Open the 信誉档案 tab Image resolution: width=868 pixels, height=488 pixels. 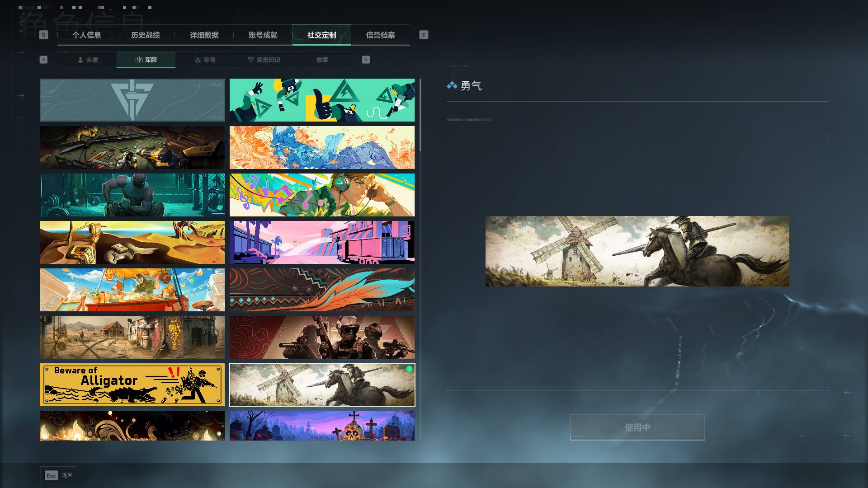pyautogui.click(x=381, y=35)
